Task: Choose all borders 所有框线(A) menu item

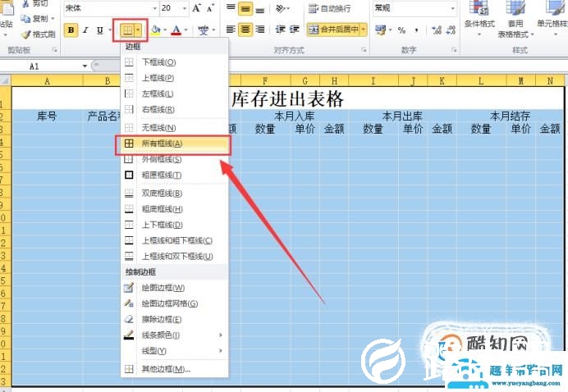Action: click(175, 144)
